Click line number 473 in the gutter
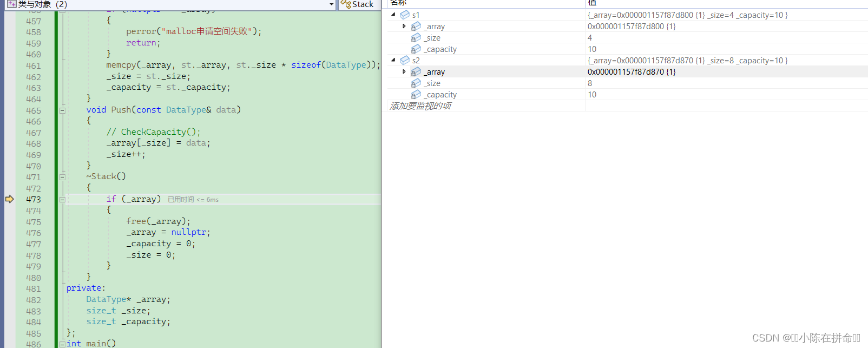 tap(34, 199)
